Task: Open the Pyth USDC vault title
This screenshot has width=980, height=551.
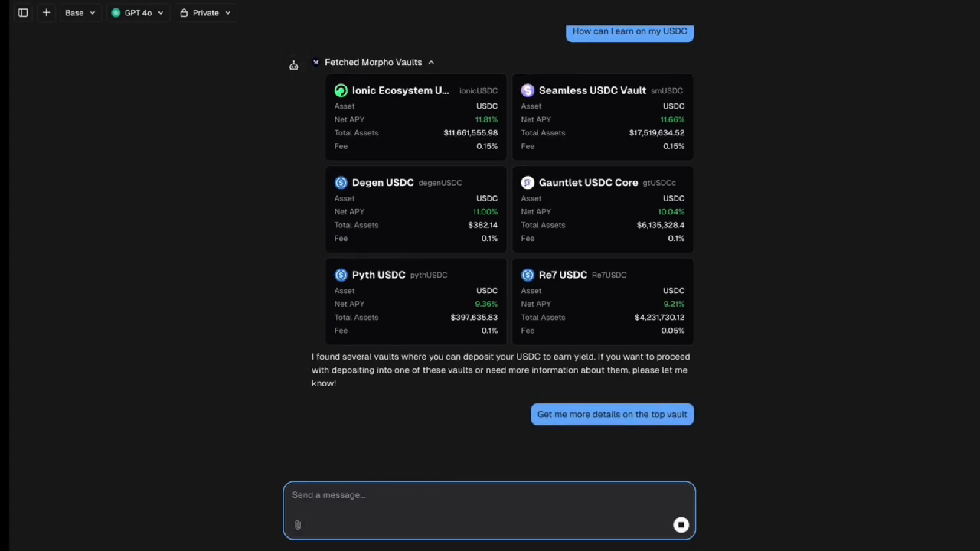Action: pos(378,275)
